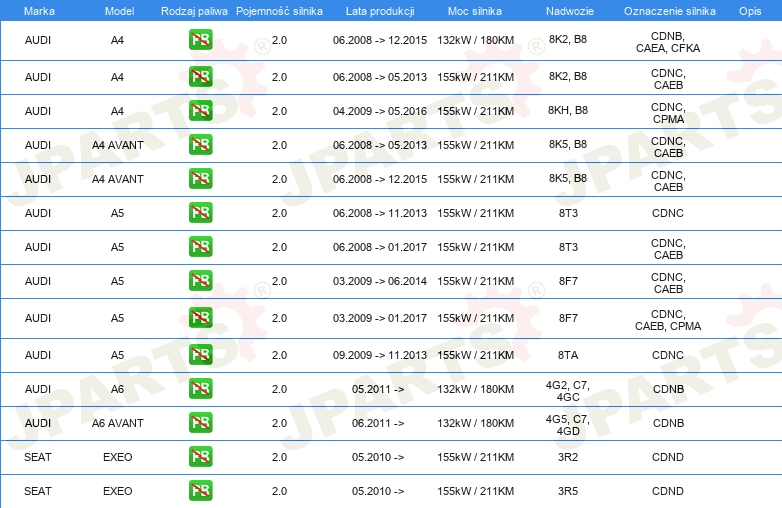
Task: Click fuel icon in A5 8F7 row ending 01.2017
Action: click(x=200, y=318)
